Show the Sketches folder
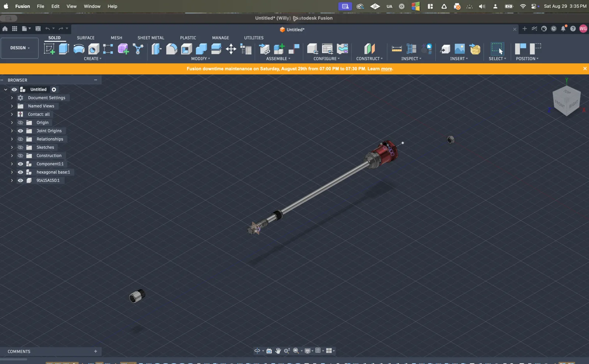 (21, 147)
